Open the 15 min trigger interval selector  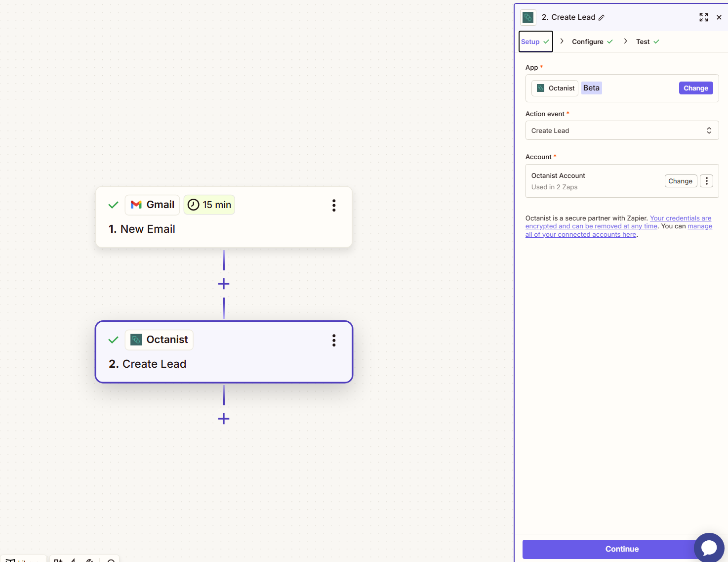click(209, 204)
